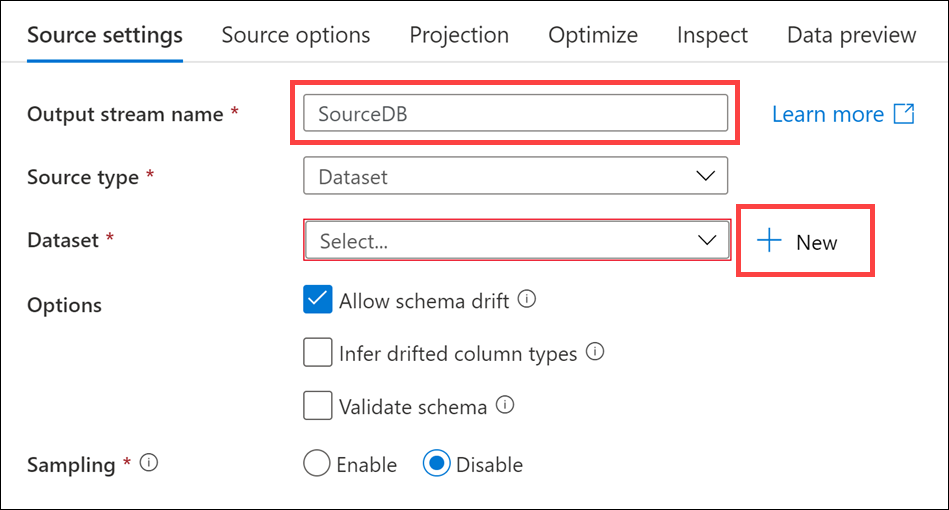Expand the Source type dropdown
The image size is (949, 510).
(x=515, y=176)
